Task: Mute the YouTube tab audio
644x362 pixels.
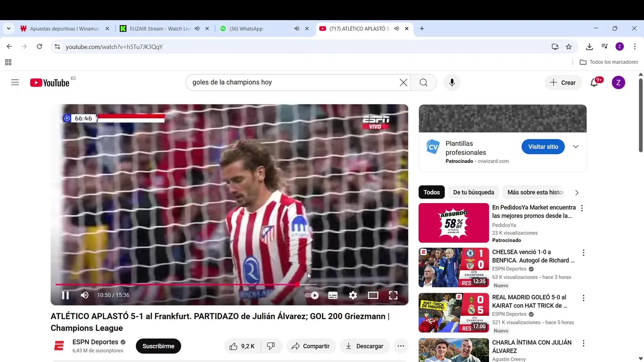Action: click(396, 29)
